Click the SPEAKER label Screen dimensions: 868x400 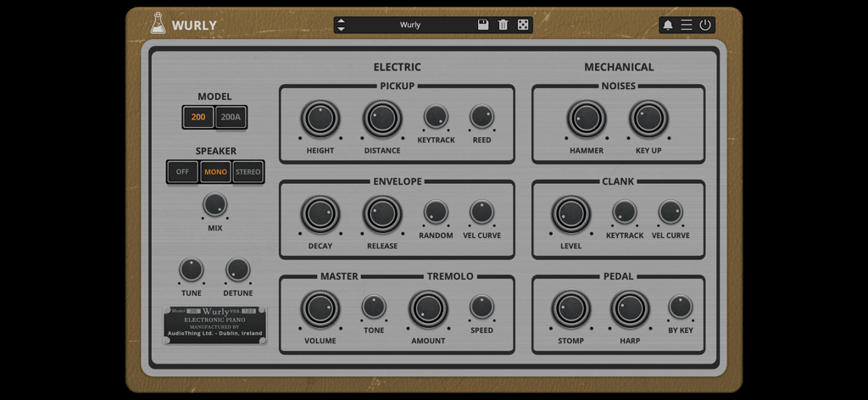pyautogui.click(x=216, y=151)
